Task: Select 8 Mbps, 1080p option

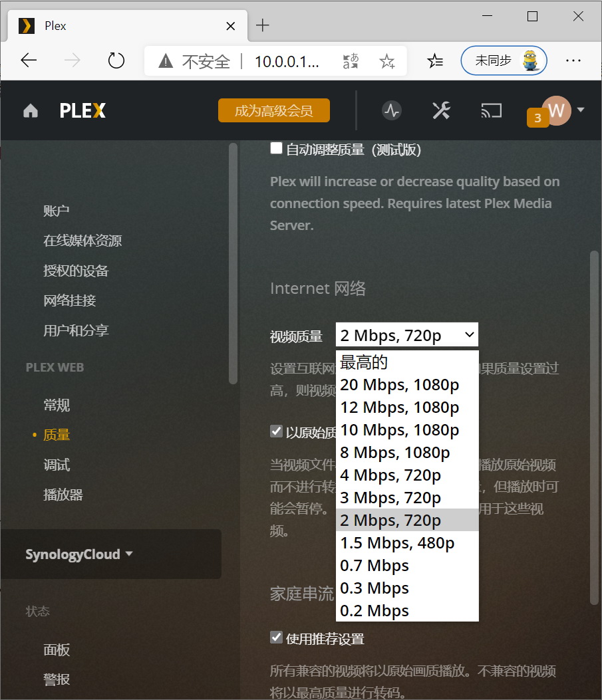Action: pyautogui.click(x=407, y=453)
